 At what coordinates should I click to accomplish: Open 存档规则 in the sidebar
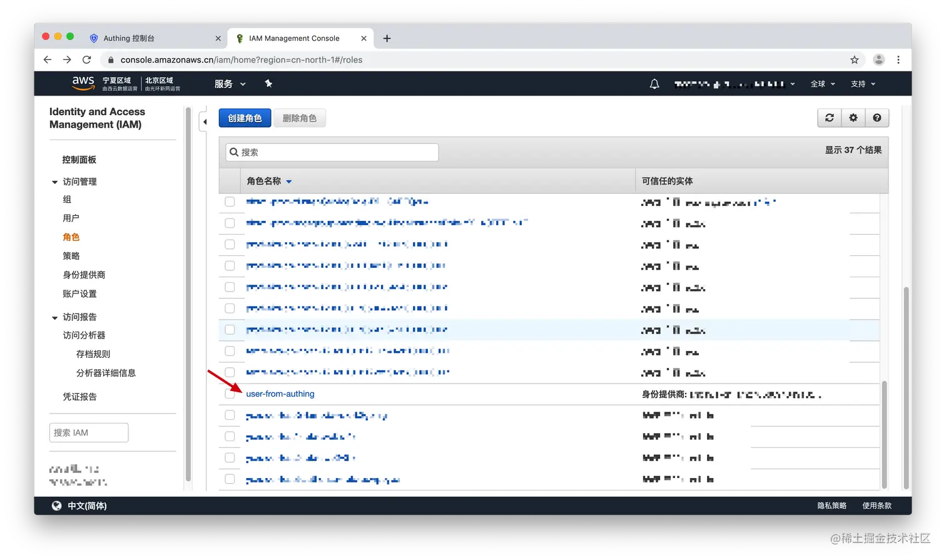click(x=93, y=354)
